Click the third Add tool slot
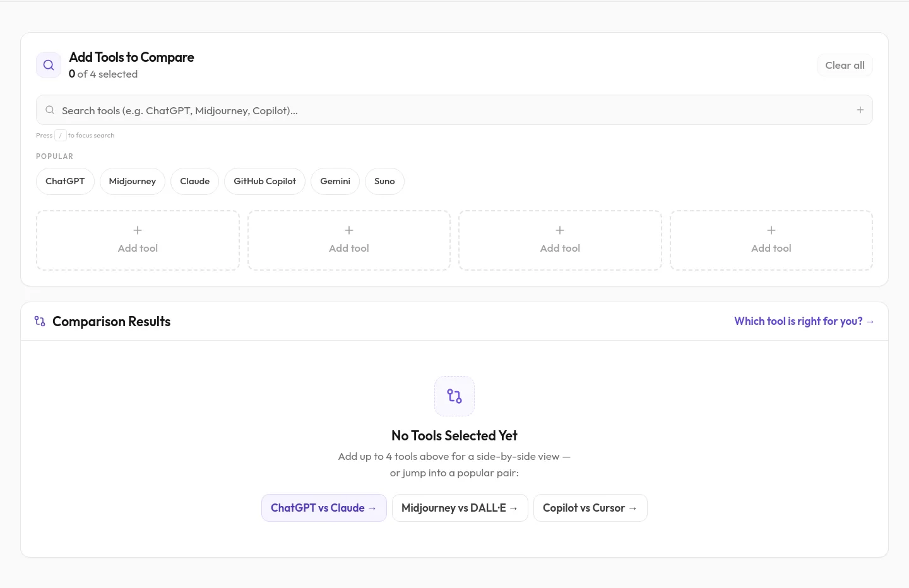This screenshot has width=909, height=588. click(x=560, y=240)
